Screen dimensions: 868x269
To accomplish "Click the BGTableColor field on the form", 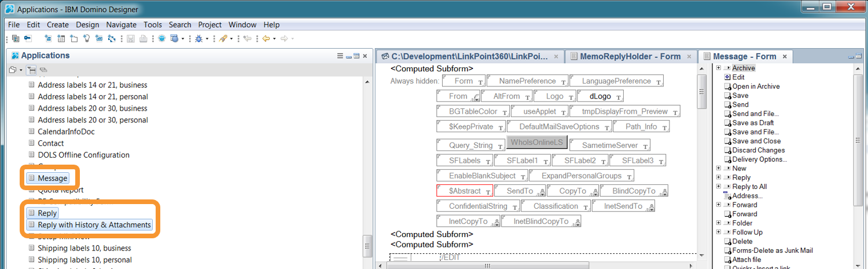I will point(473,111).
